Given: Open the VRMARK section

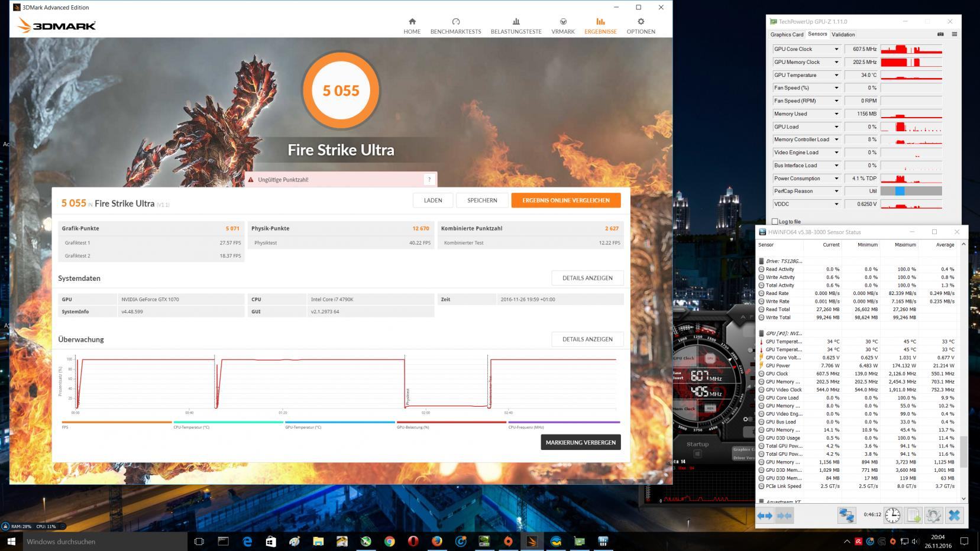Looking at the screenshot, I should (563, 26).
